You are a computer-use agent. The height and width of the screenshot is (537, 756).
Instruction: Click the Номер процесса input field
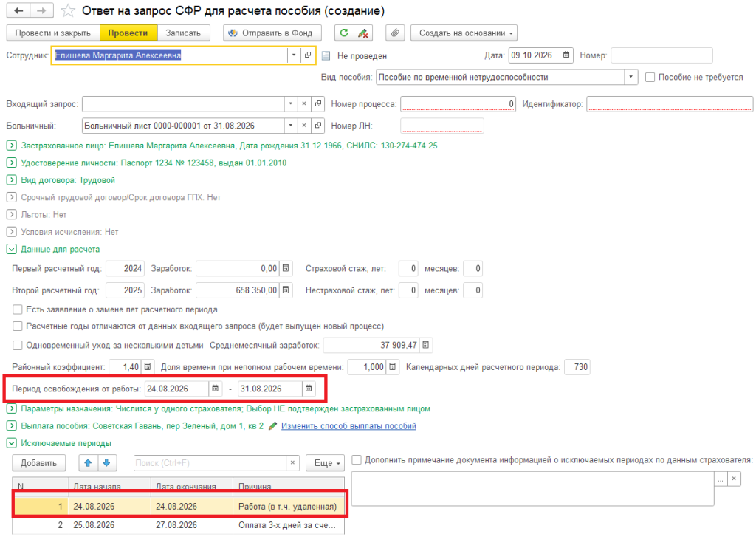458,103
